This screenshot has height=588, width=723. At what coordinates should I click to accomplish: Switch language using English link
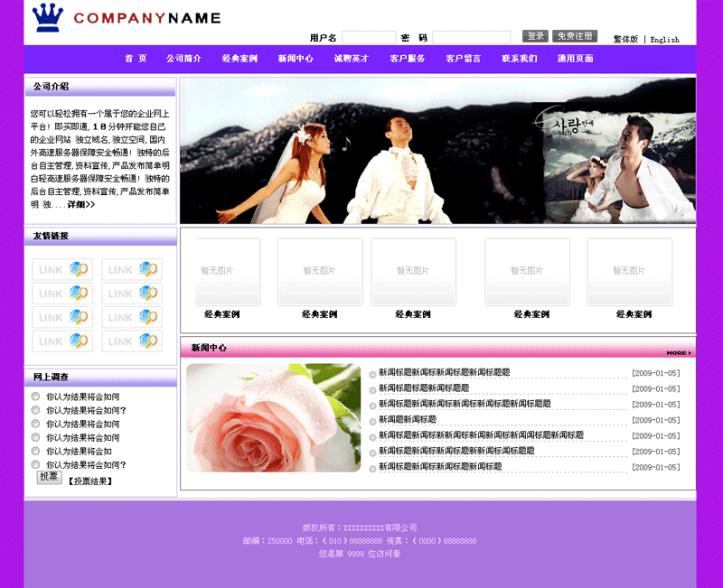664,40
